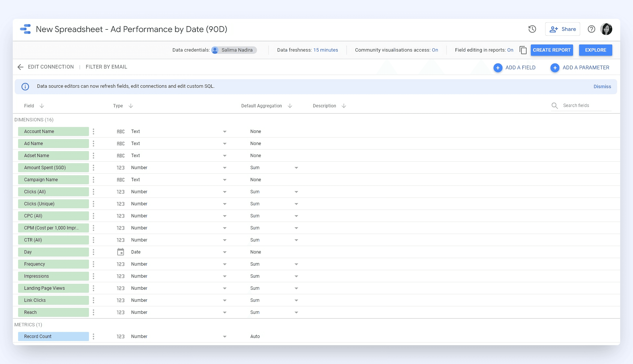This screenshot has width=633, height=364.
Task: Open three-dot menu for Campaign Name
Action: tap(93, 180)
